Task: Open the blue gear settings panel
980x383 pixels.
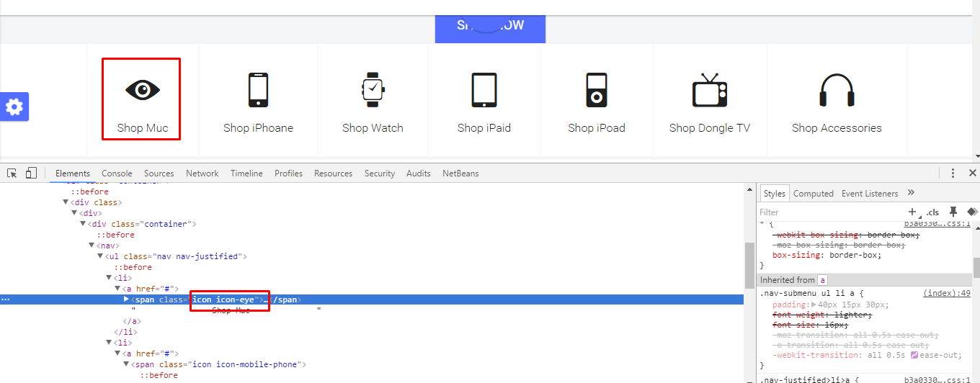Action: click(x=14, y=107)
